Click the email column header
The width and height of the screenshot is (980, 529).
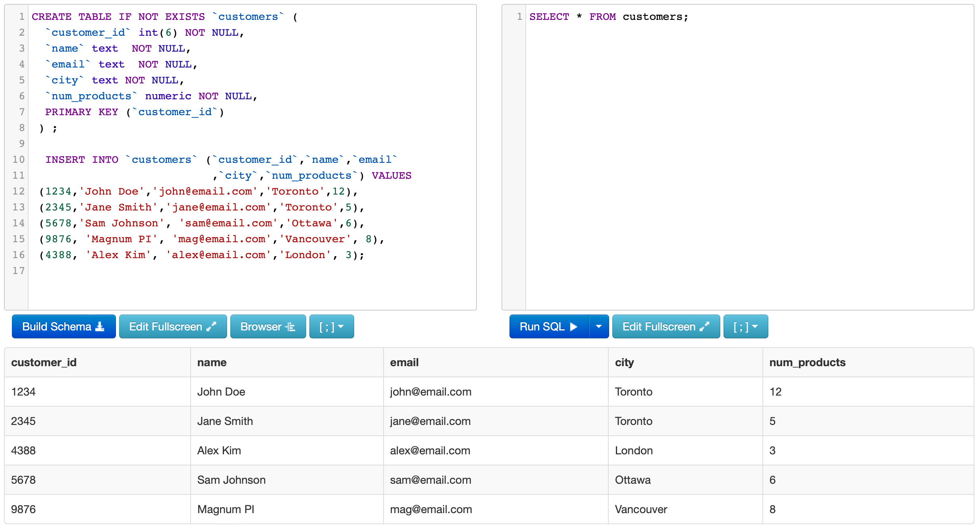coord(404,362)
